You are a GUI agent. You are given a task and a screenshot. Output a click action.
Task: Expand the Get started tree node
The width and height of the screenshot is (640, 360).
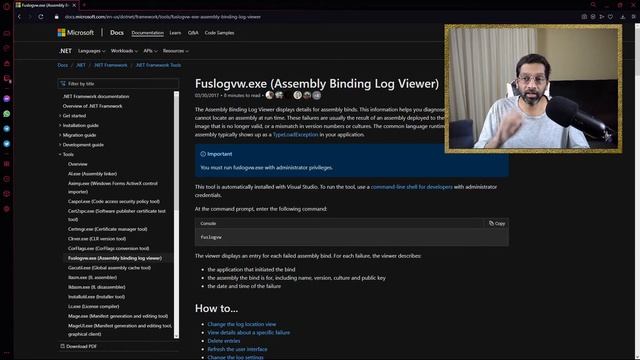tap(60, 116)
